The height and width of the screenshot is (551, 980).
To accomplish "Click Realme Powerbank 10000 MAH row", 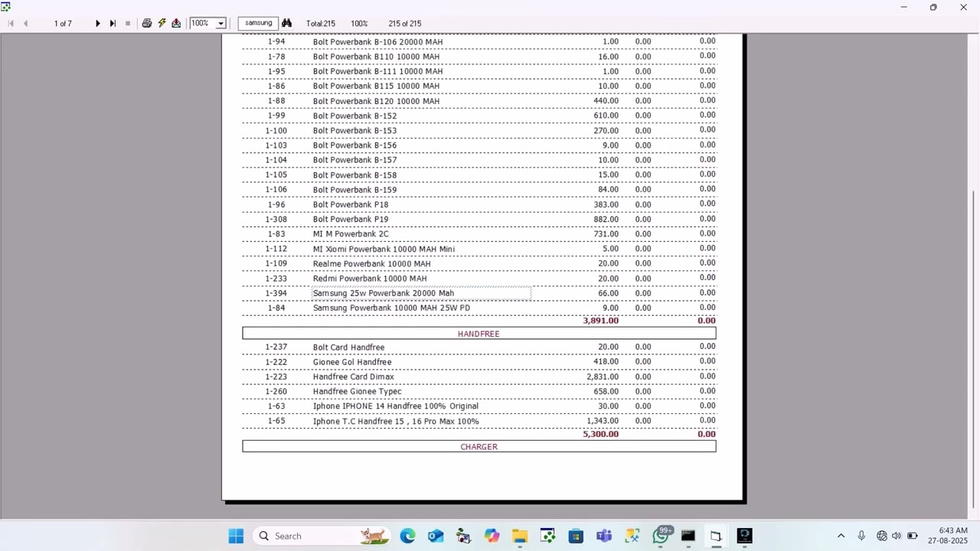I will (371, 264).
